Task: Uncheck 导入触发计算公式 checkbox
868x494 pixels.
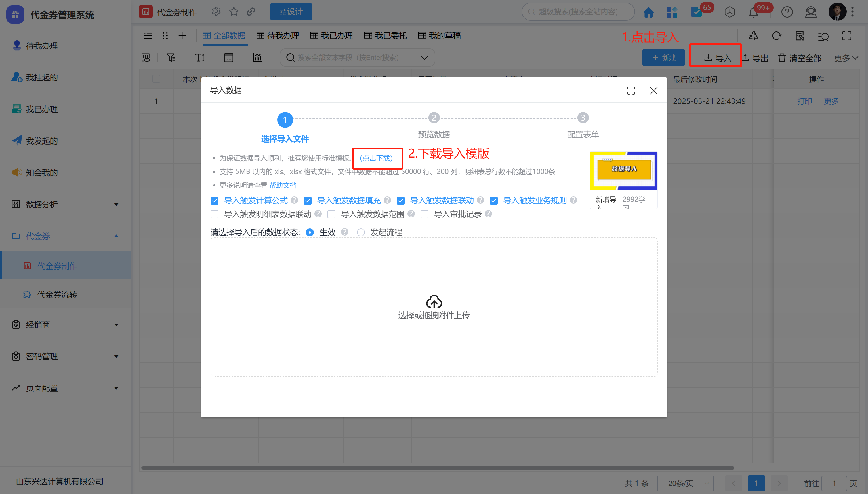Action: pyautogui.click(x=215, y=201)
